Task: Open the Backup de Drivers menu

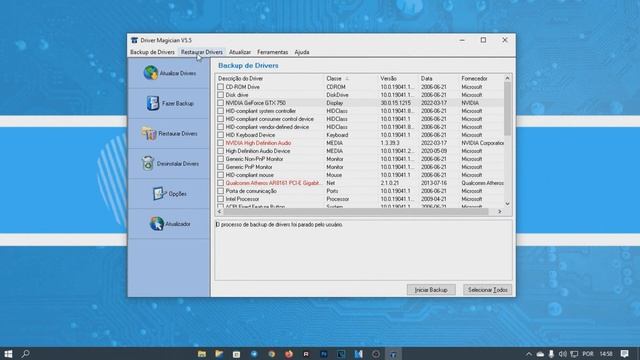Action: coord(152,52)
